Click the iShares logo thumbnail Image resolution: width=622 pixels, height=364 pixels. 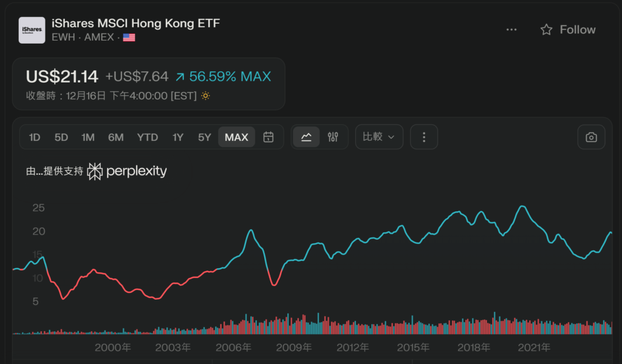coord(32,30)
